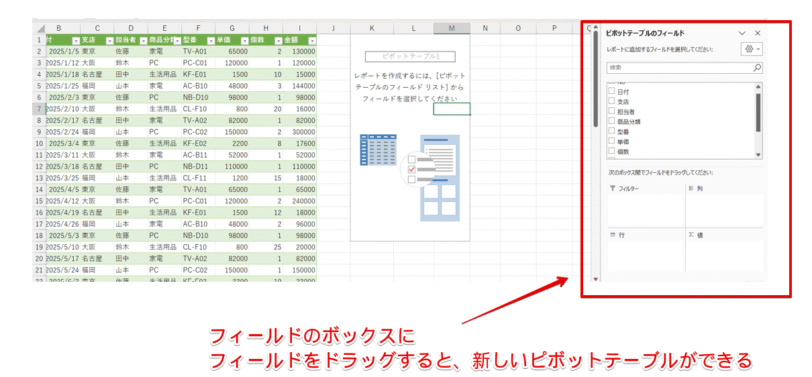
Task: Click the pane's left vertical scrollbar thumb
Action: click(595, 79)
